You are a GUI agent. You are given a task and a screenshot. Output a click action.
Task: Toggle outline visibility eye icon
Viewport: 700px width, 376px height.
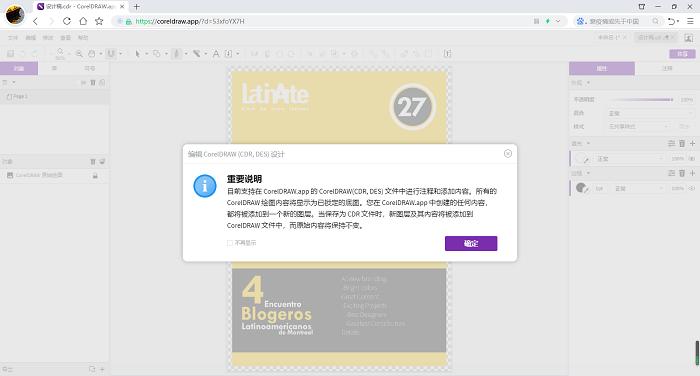point(692,188)
